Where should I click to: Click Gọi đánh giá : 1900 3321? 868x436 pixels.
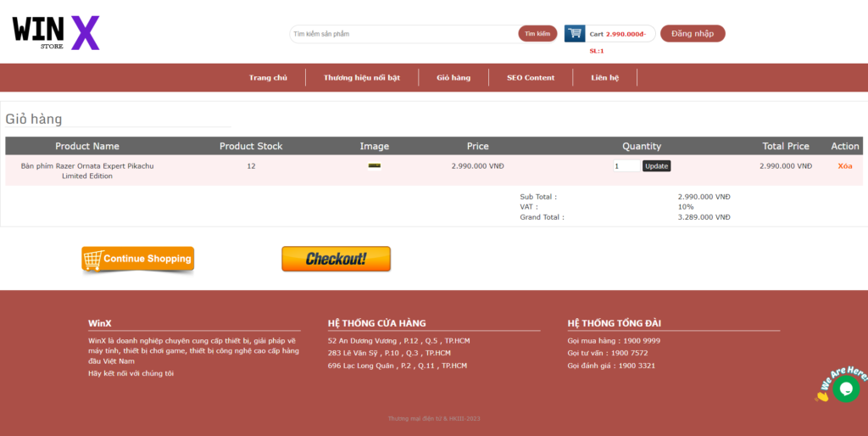click(x=611, y=366)
